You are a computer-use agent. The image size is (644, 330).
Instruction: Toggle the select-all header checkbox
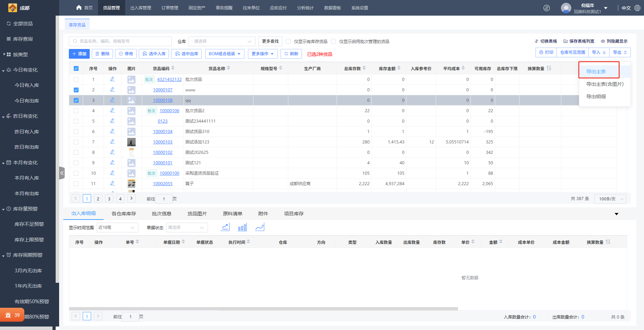tap(76, 68)
